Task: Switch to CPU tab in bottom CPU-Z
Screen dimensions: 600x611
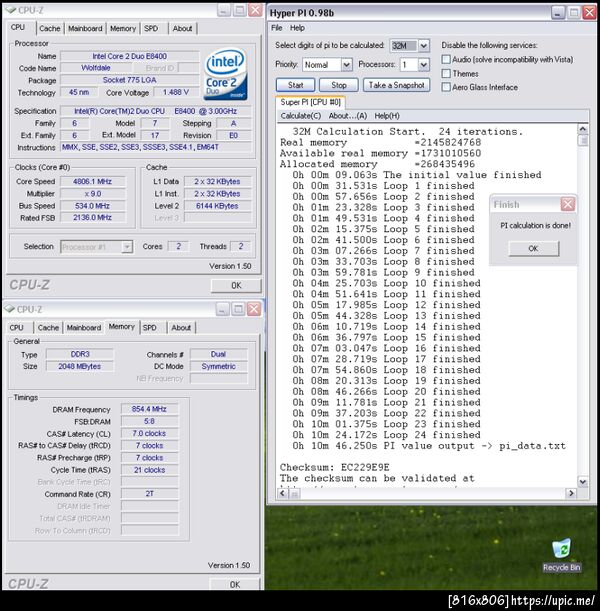Action: pyautogui.click(x=16, y=328)
